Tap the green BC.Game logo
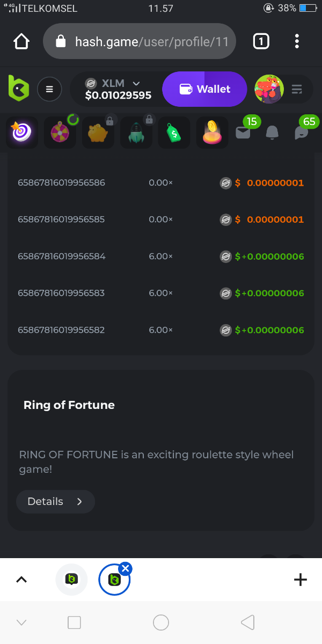Screen dimensions: 322x644 pos(18,89)
